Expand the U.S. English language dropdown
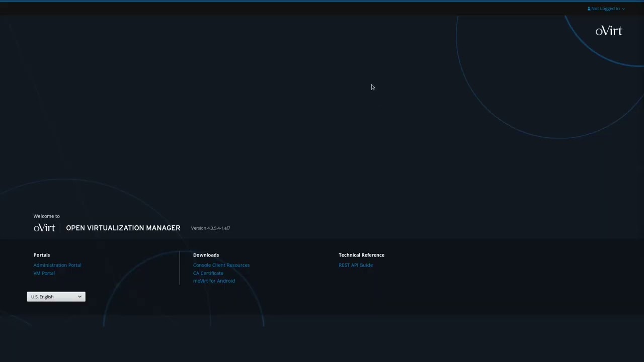644x362 pixels. pos(56,297)
